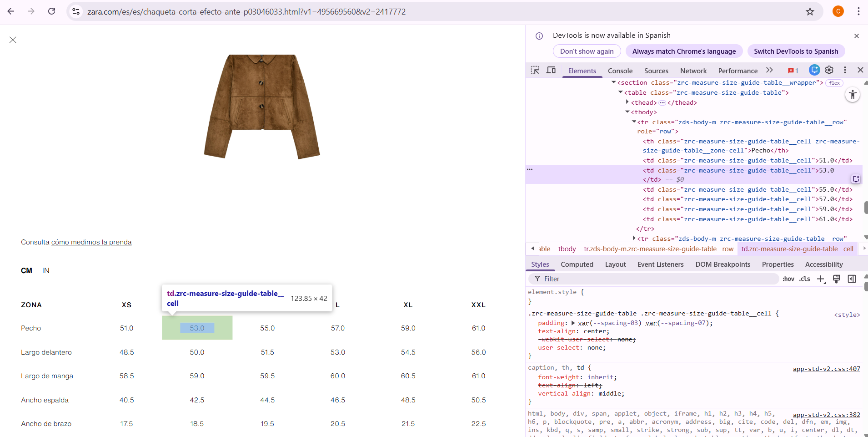Toggle the .cls element classes panel
868x437 pixels.
(x=805, y=279)
